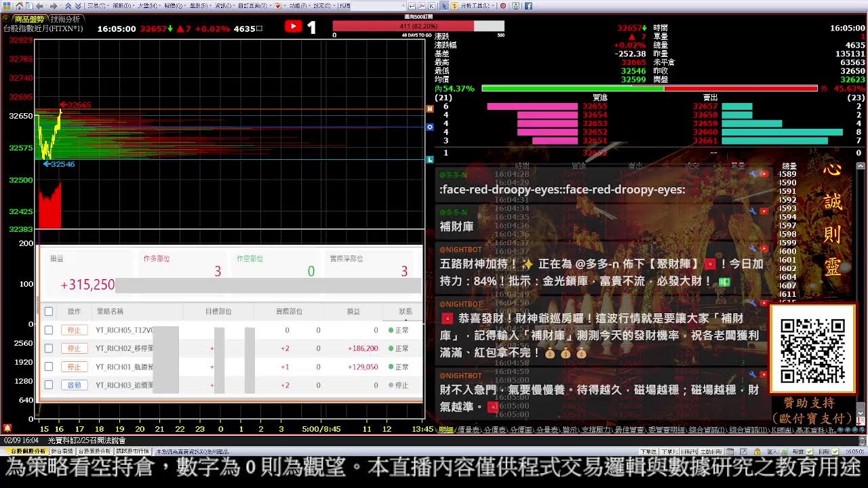Click the alarm bell icon under the chart
Image resolution: width=868 pixels, height=488 pixels.
pos(7,428)
